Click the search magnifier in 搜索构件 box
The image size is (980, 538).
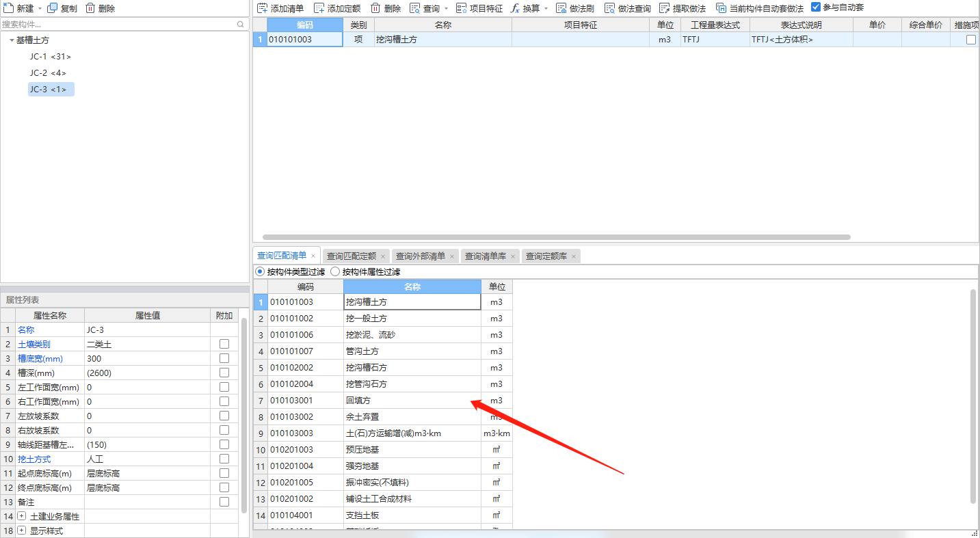click(x=241, y=24)
